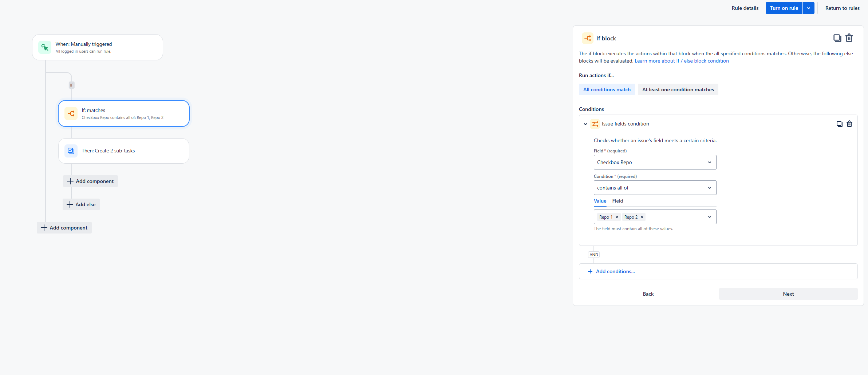Collapse the Issue fields condition section
This screenshot has height=375, width=868.
coord(585,124)
